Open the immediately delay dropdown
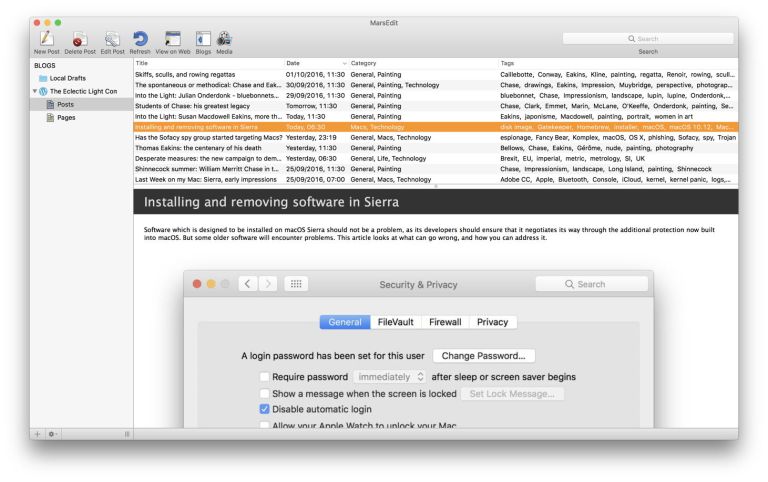Viewport: 768px width, 482px height. pos(390,377)
